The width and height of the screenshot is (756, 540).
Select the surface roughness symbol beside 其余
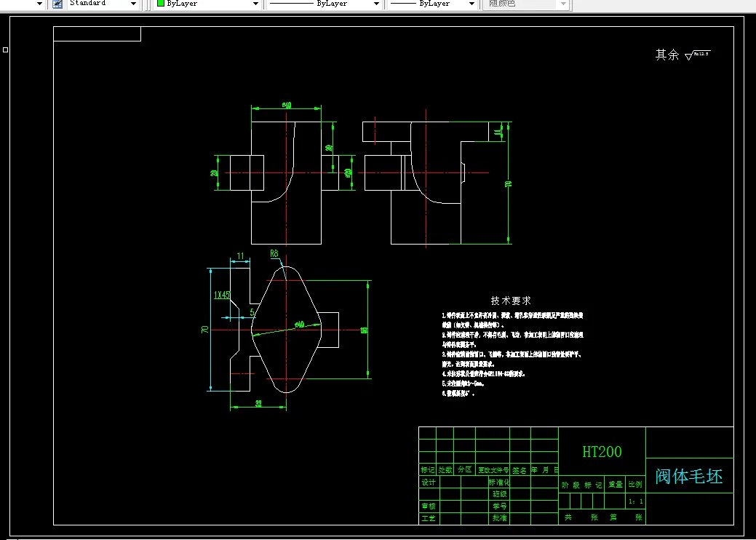(x=697, y=55)
